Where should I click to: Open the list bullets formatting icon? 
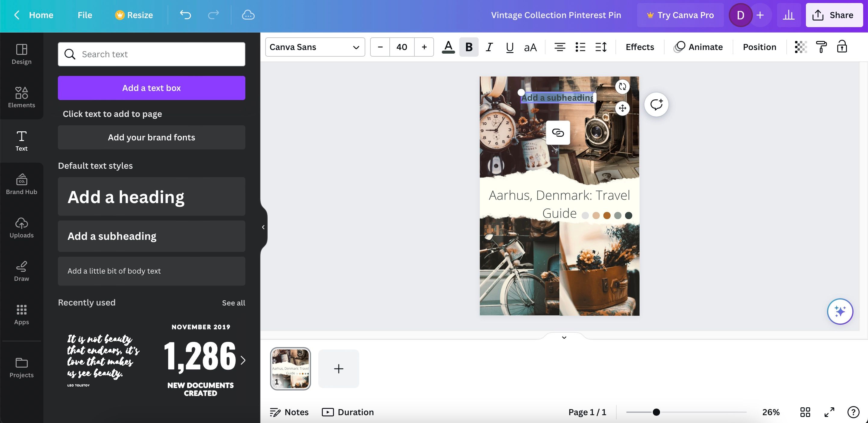[x=580, y=47]
